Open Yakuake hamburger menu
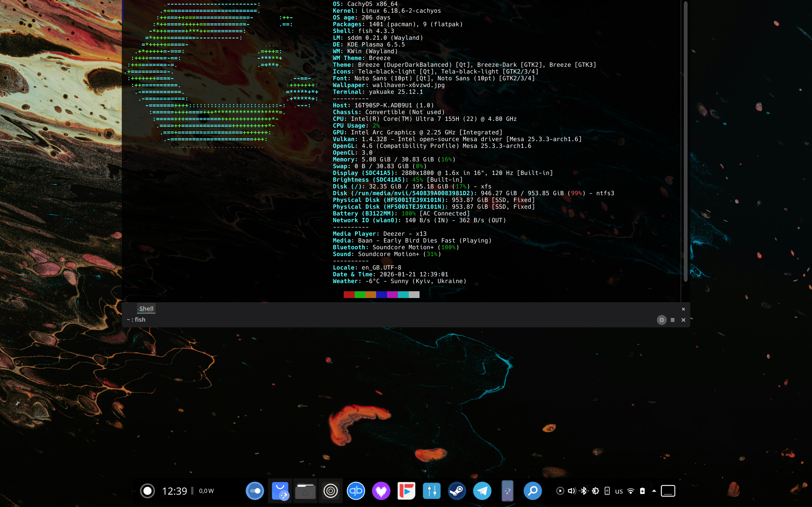This screenshot has height=507, width=812. [672, 320]
